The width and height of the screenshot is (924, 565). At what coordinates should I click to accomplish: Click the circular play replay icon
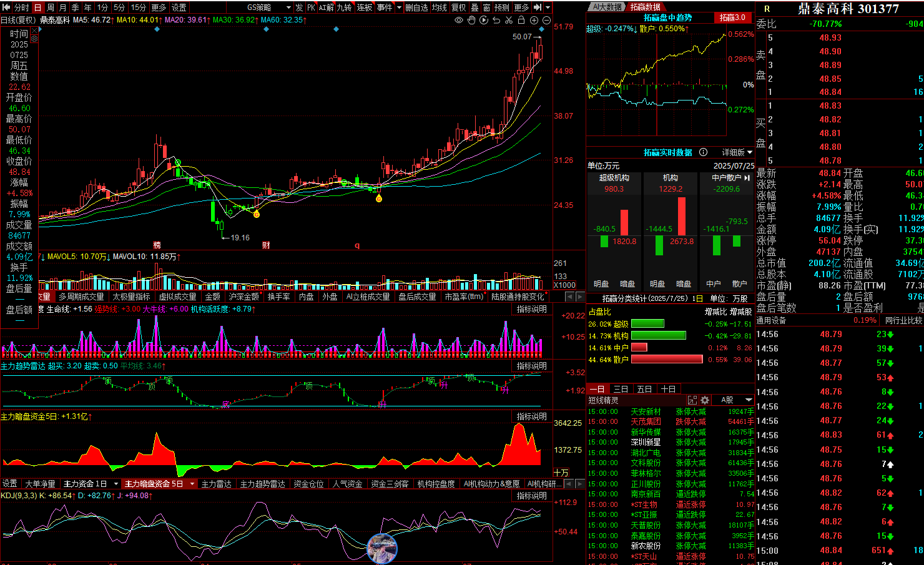click(484, 20)
